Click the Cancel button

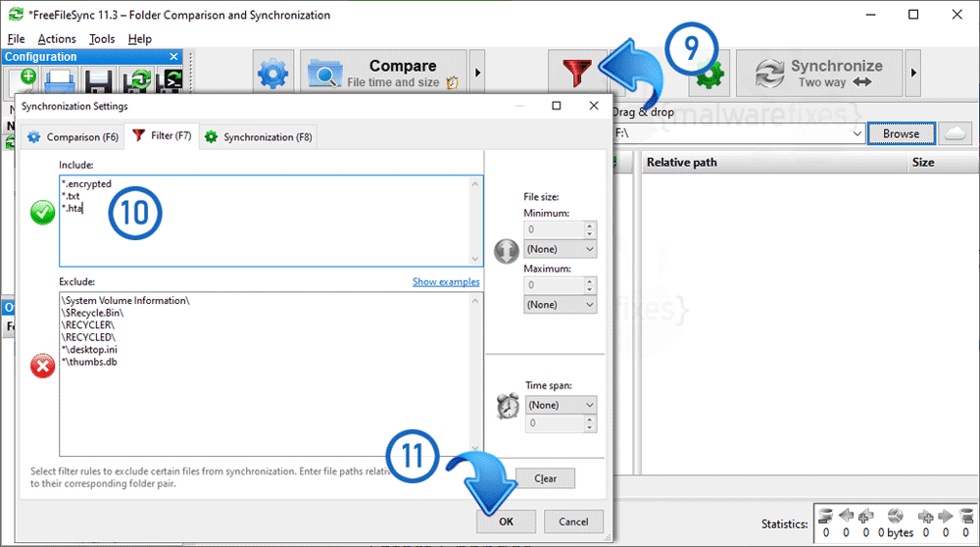coord(573,522)
